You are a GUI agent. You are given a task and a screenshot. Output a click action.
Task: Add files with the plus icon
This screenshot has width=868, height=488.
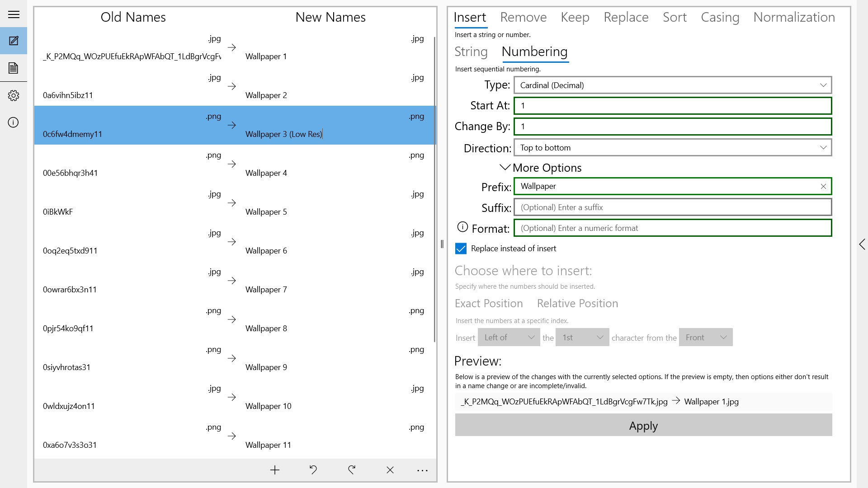(275, 470)
